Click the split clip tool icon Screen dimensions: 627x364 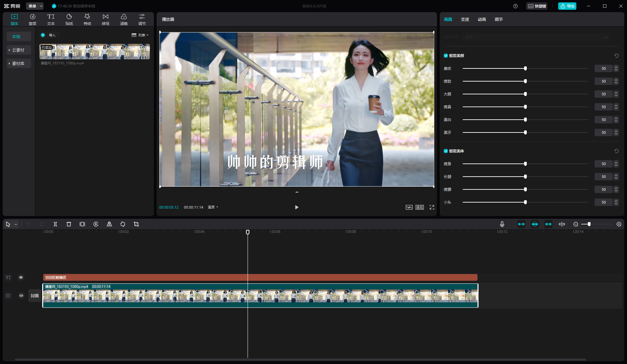coord(55,224)
